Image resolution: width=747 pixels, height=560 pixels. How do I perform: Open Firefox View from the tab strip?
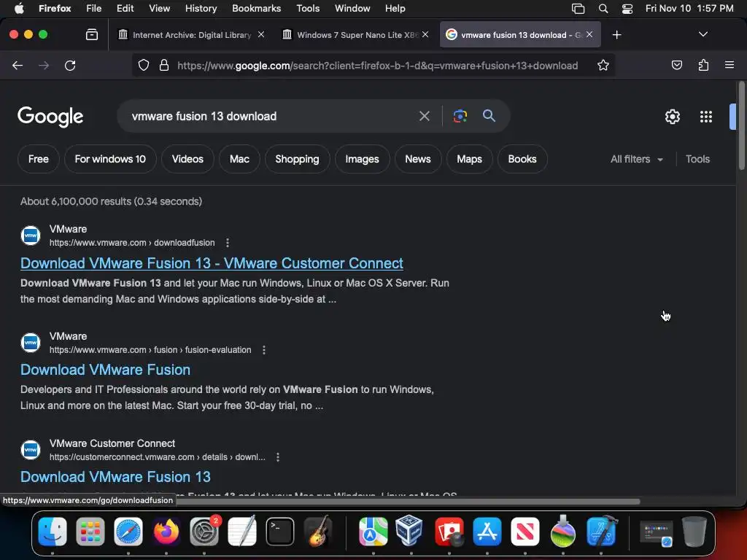[x=92, y=34]
